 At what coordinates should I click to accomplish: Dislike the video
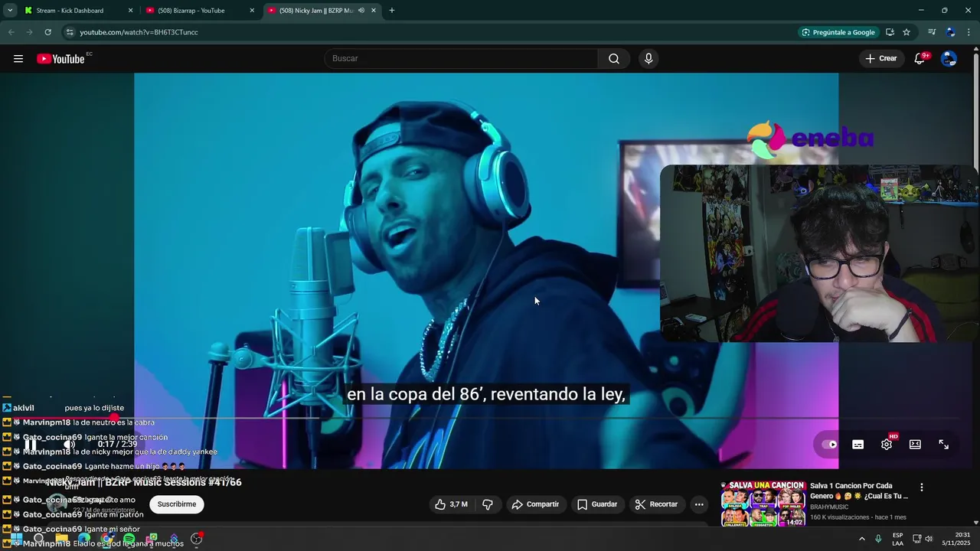487,504
